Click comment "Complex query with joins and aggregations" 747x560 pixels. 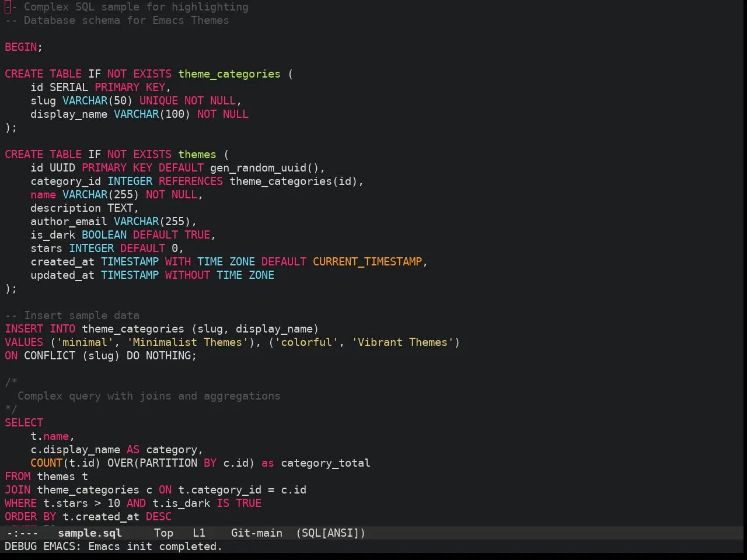click(x=149, y=396)
